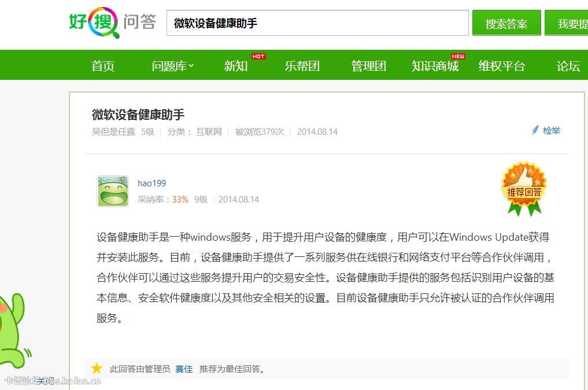Viewport: 588px width, 390px height.
Task: Click the 检举 feather pen icon
Action: [x=535, y=130]
